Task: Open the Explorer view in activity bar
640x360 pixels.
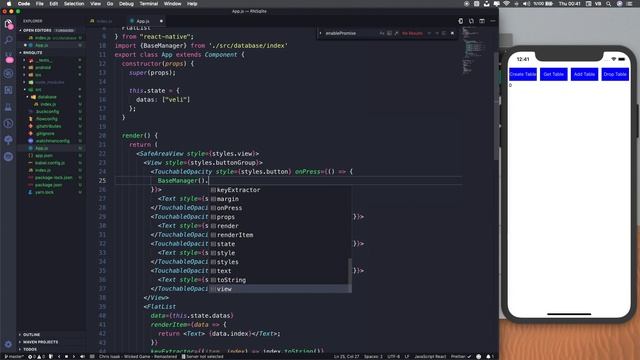Action: point(8,24)
